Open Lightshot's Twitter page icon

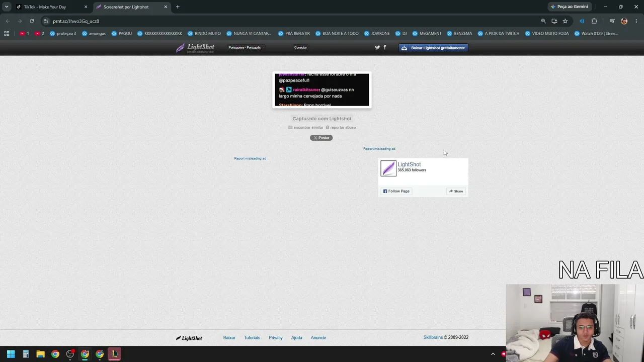(x=377, y=47)
